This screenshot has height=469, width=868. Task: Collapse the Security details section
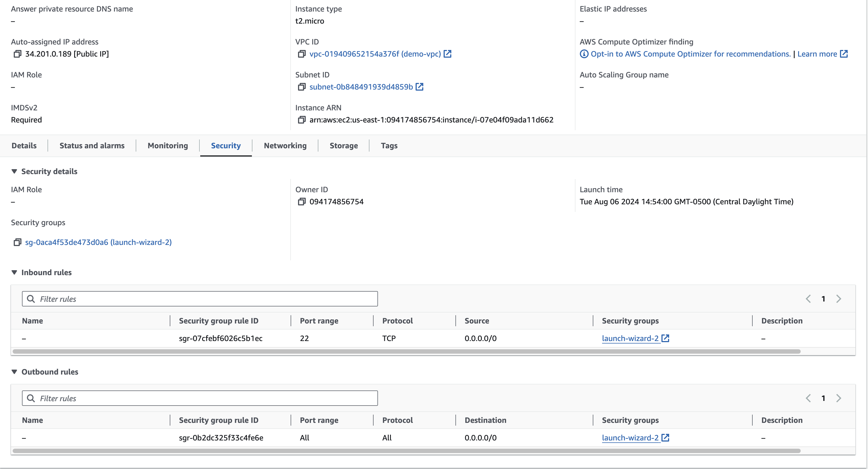click(x=14, y=171)
